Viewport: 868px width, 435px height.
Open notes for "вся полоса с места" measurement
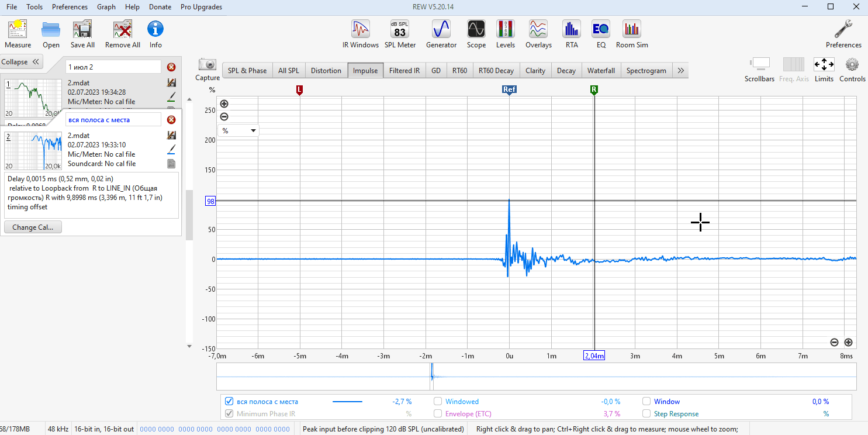coord(171,164)
